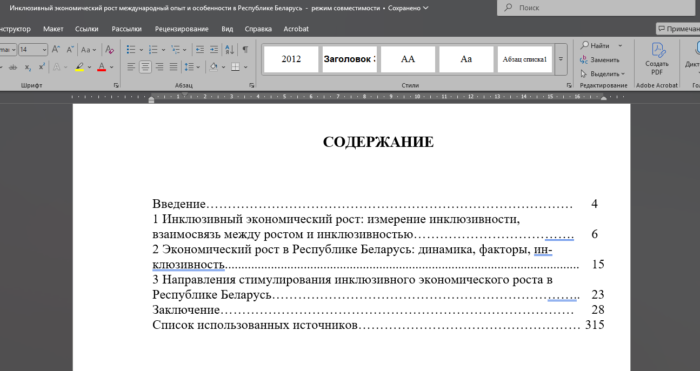
Task: Apply a bulleted list
Action: pyautogui.click(x=131, y=49)
